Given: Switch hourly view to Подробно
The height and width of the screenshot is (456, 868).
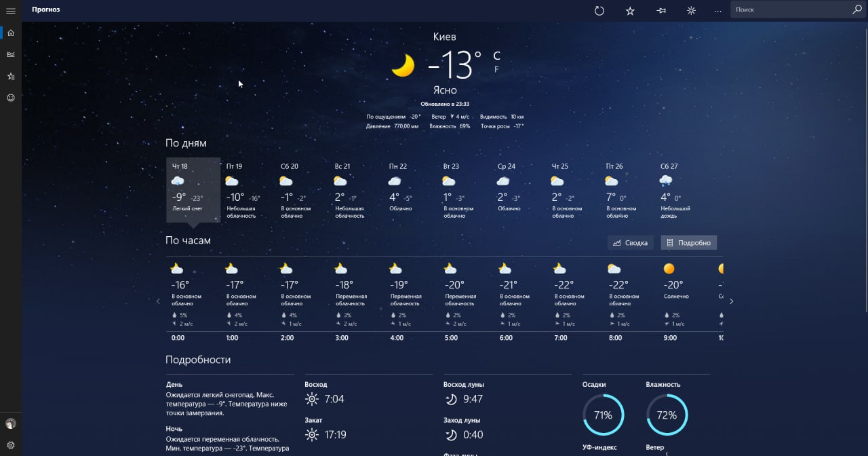Looking at the screenshot, I should pos(689,242).
